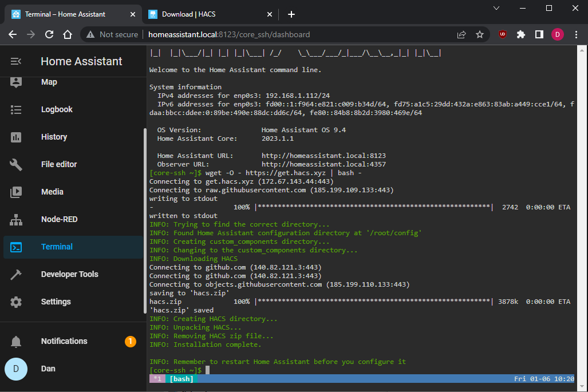The image size is (588, 392).
Task: Share this page with the share icon
Action: (x=461, y=34)
